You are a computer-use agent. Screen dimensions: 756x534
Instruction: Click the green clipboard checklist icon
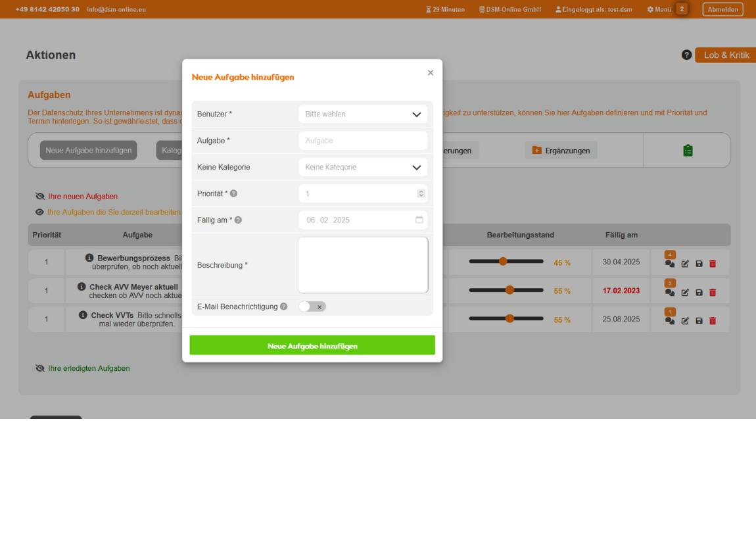[687, 151]
